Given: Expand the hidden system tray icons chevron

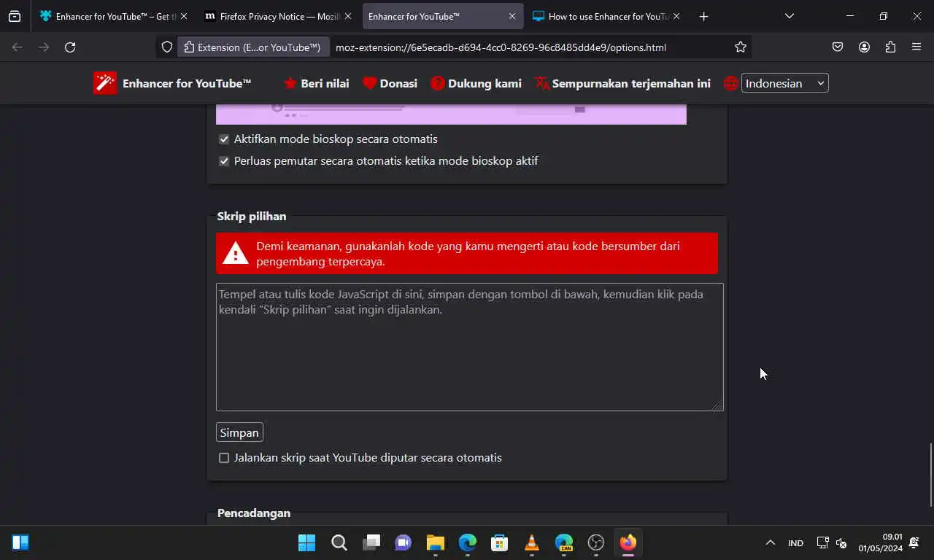Looking at the screenshot, I should pos(770,542).
